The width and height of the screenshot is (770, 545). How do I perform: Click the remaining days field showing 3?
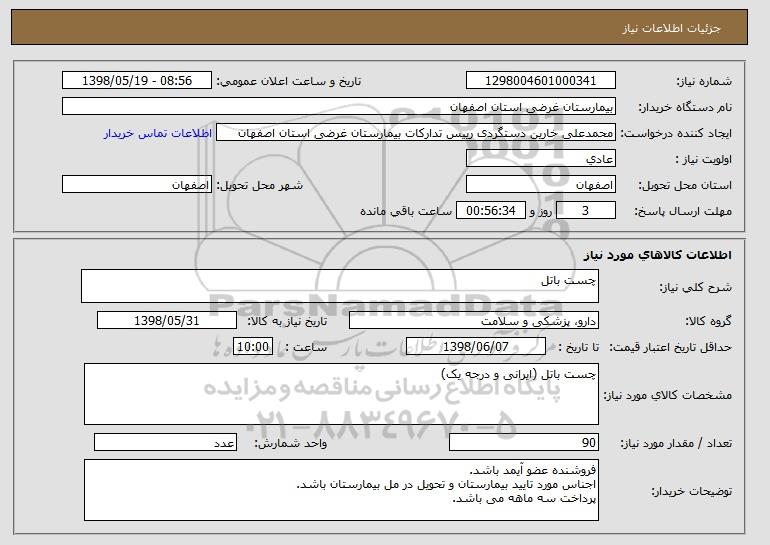click(585, 211)
